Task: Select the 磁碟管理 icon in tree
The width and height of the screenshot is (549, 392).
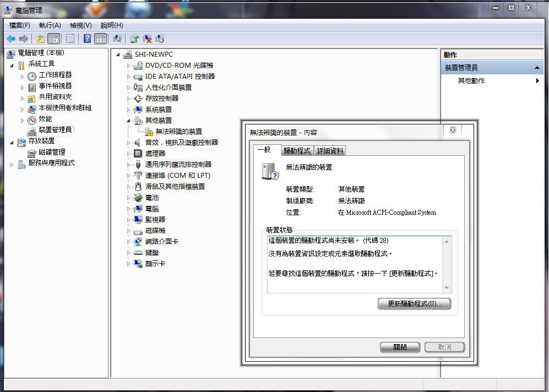Action: [x=32, y=153]
